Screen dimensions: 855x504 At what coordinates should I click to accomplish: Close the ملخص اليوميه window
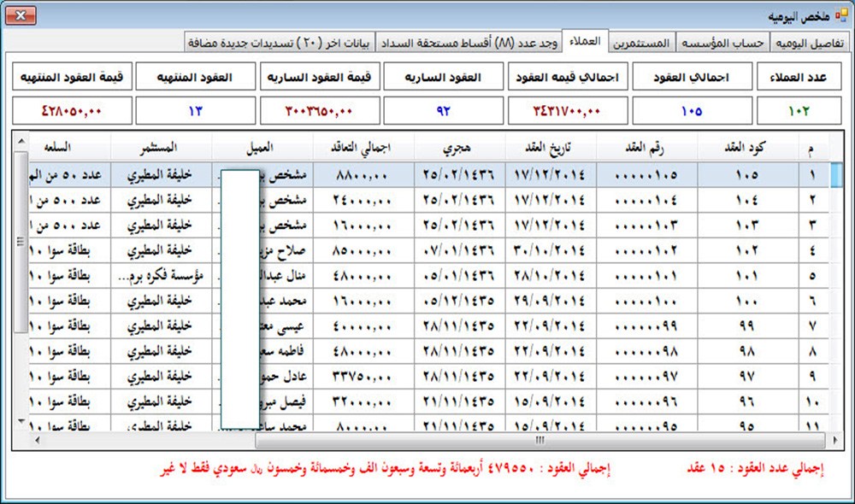25,15
